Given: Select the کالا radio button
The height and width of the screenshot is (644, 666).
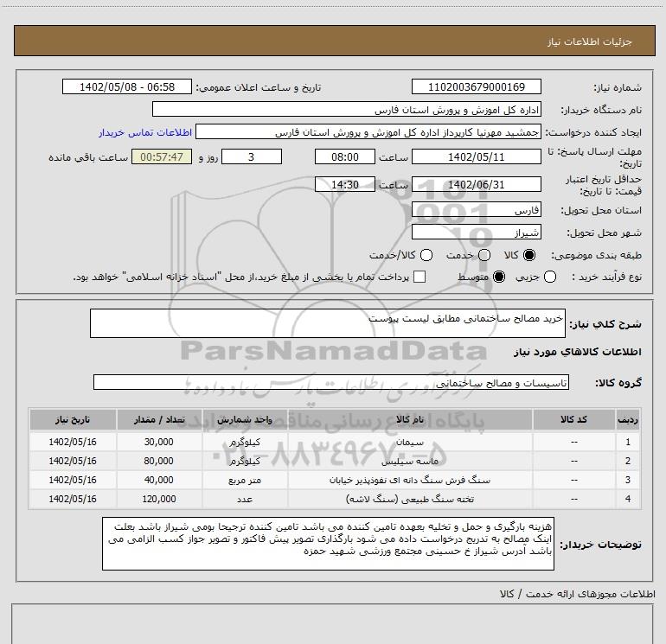Looking at the screenshot, I should click(x=529, y=255).
